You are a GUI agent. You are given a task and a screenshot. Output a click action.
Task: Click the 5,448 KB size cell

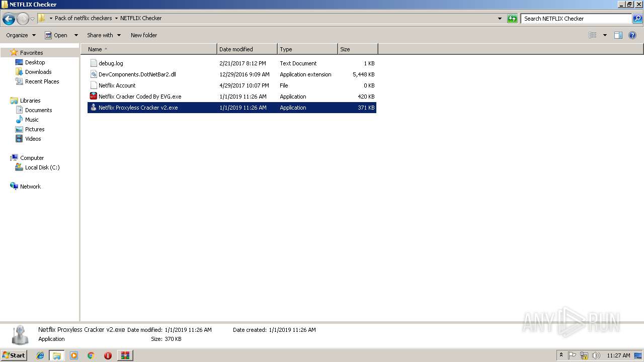364,74
